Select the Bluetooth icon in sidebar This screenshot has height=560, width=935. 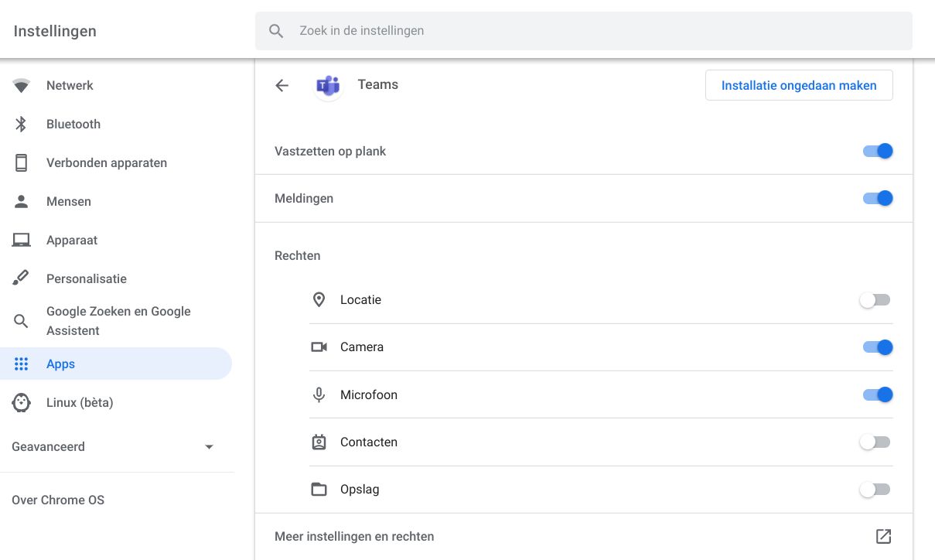tap(21, 124)
